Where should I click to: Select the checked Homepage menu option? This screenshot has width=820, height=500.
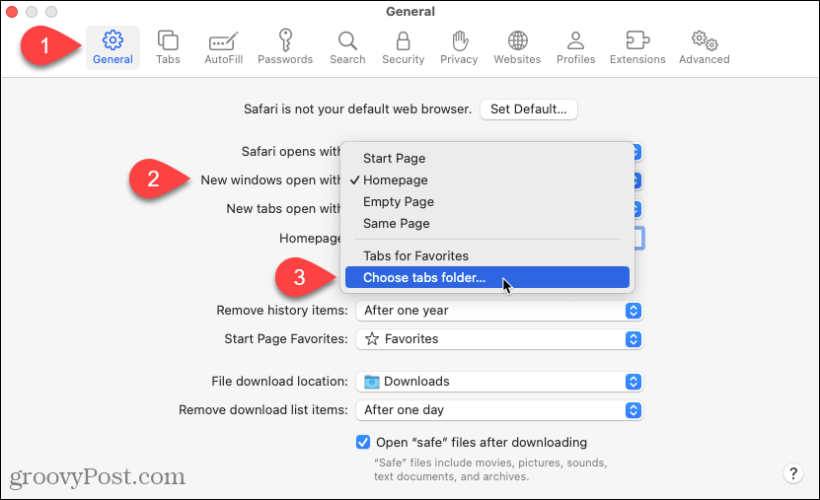[487, 180]
